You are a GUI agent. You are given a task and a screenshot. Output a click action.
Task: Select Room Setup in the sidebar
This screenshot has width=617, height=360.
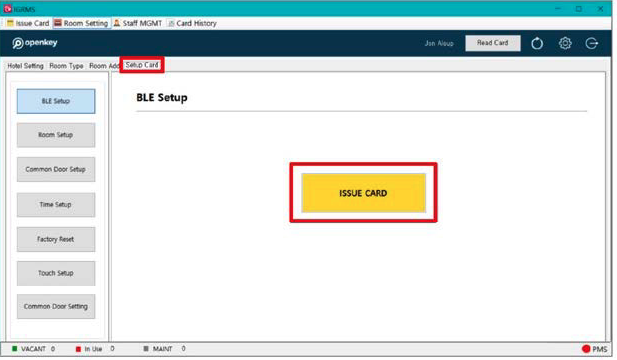(x=56, y=135)
